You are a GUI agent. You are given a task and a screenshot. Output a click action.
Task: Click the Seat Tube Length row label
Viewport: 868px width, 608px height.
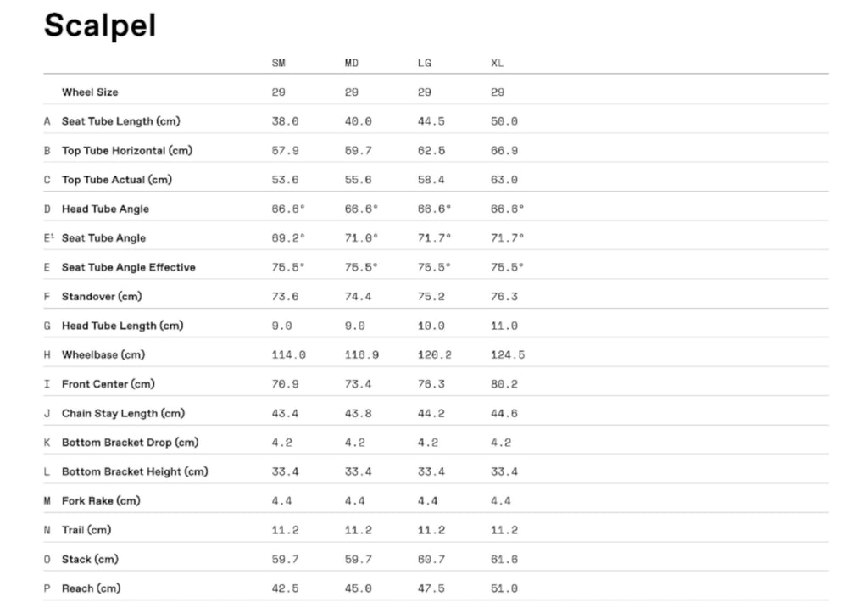pos(120,121)
